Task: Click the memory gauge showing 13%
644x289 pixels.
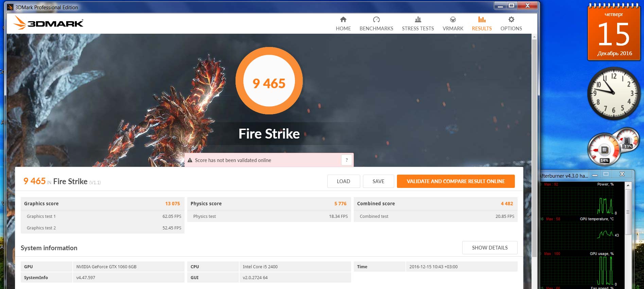Action: (x=627, y=140)
